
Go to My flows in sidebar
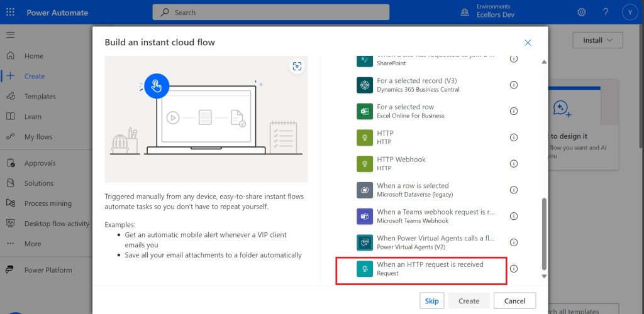click(38, 137)
